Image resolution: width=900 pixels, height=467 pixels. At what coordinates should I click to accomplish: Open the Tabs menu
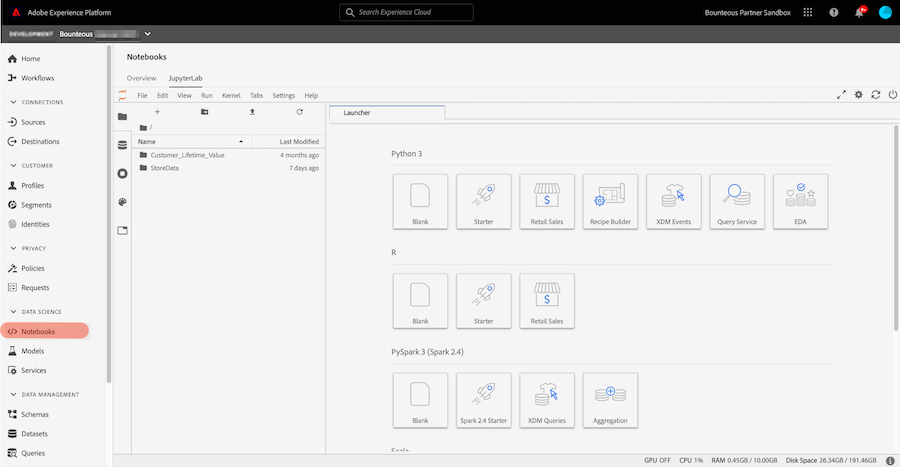pyautogui.click(x=257, y=95)
